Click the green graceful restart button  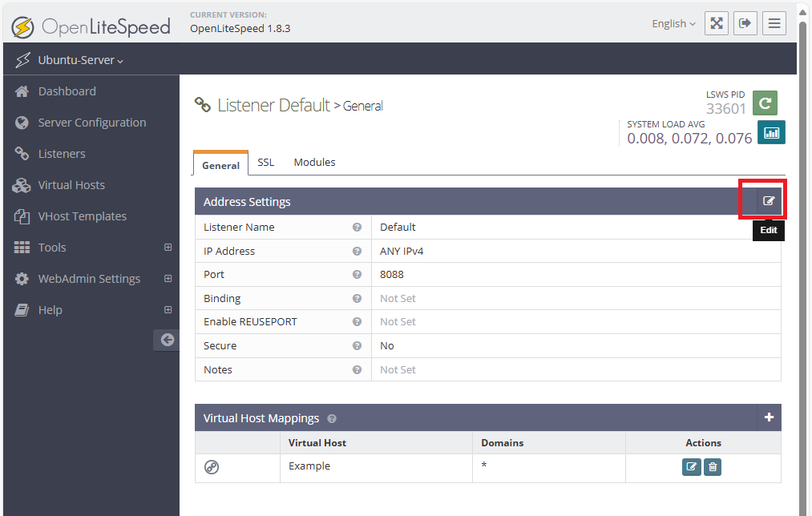pos(765,103)
